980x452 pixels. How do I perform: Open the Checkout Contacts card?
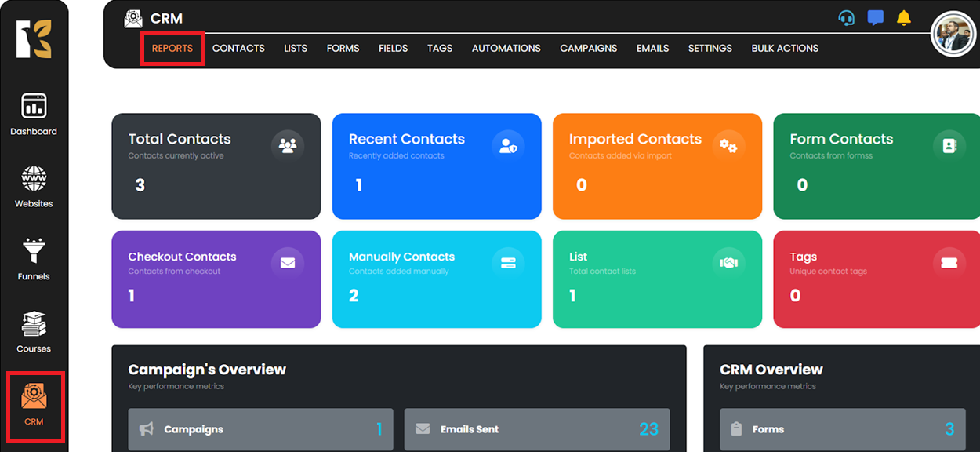pos(216,279)
